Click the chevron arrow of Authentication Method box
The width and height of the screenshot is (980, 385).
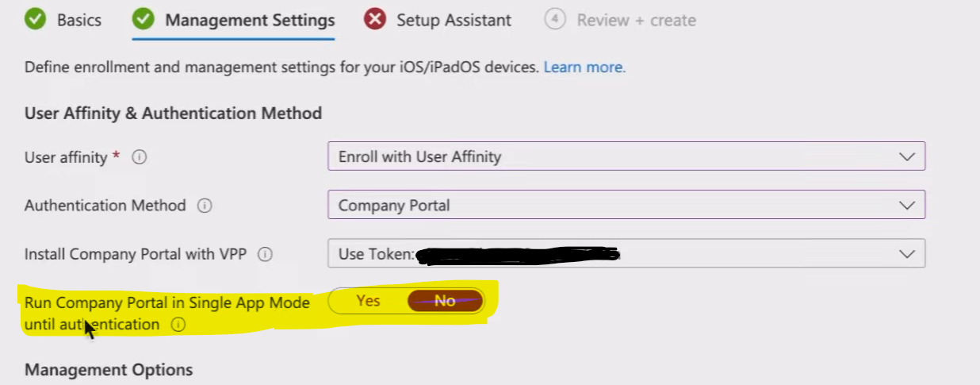click(907, 206)
